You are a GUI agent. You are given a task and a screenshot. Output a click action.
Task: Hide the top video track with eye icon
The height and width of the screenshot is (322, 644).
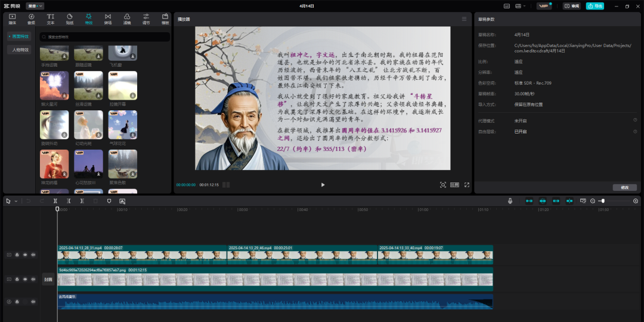pyautogui.click(x=25, y=255)
